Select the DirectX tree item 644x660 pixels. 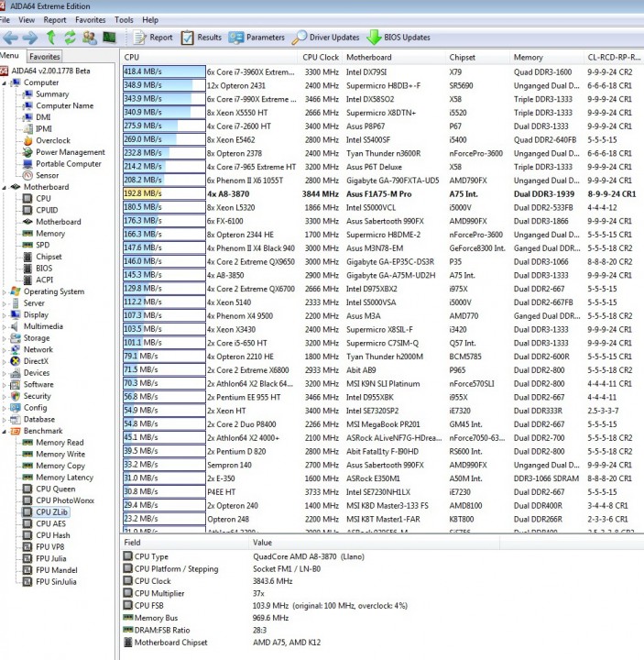click(36, 361)
